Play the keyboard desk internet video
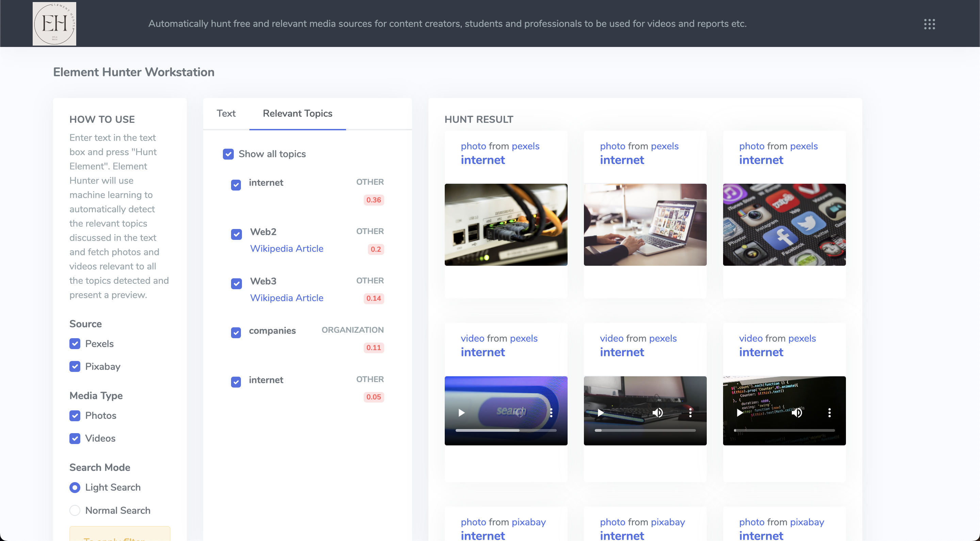Viewport: 980px width, 541px height. point(601,412)
